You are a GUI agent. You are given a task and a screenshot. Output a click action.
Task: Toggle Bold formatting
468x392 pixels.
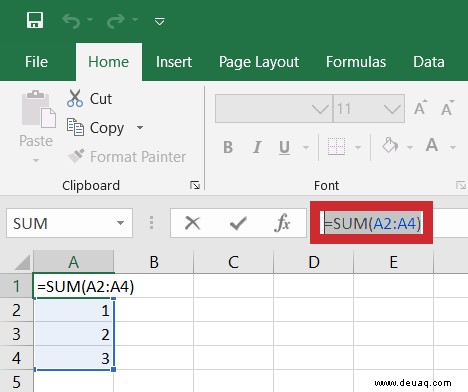[x=228, y=147]
